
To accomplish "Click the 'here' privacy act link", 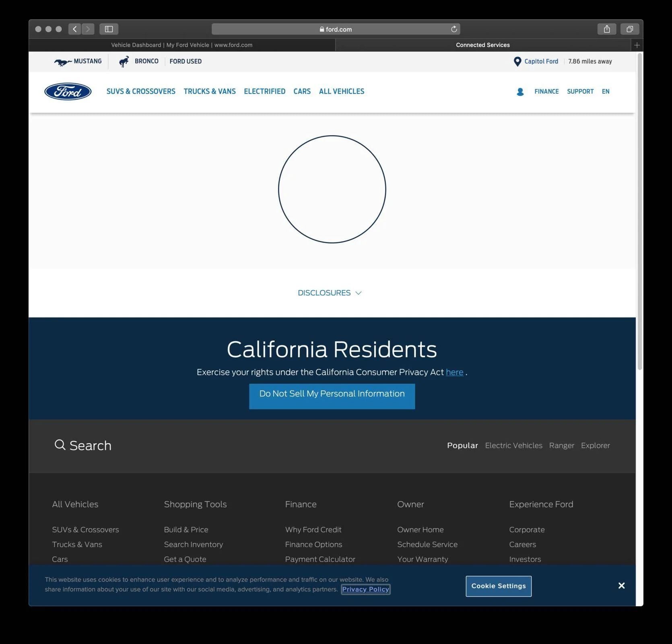I will tap(455, 372).
